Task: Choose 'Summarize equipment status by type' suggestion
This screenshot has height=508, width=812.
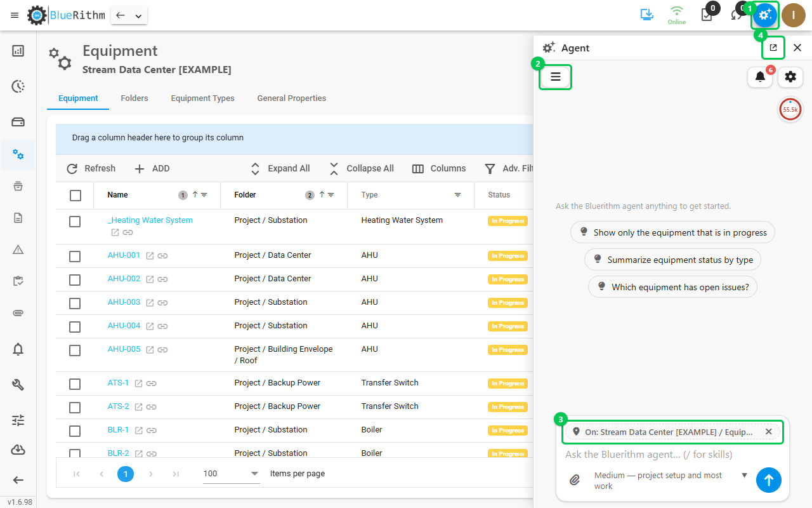Action: 672,260
